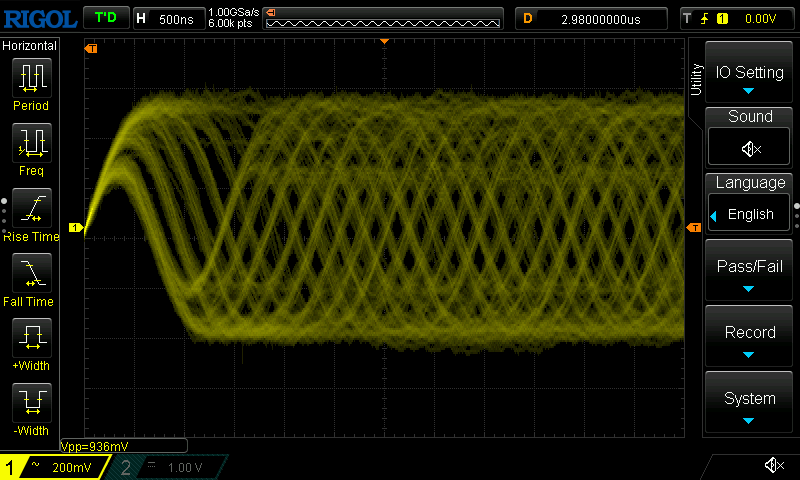
Task: Click the RIGOL logo
Action: point(38,18)
